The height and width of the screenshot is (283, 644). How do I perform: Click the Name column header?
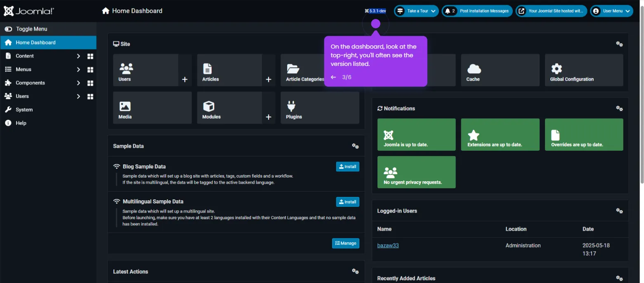(384, 229)
